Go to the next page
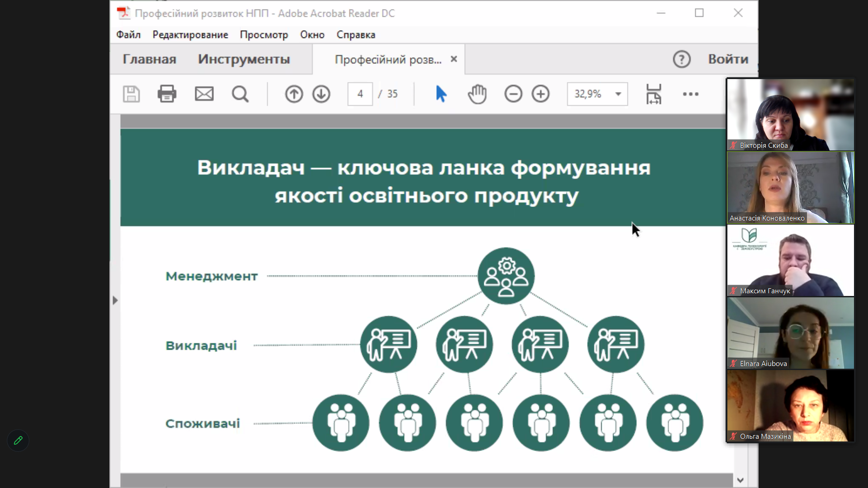The width and height of the screenshot is (868, 488). click(321, 94)
